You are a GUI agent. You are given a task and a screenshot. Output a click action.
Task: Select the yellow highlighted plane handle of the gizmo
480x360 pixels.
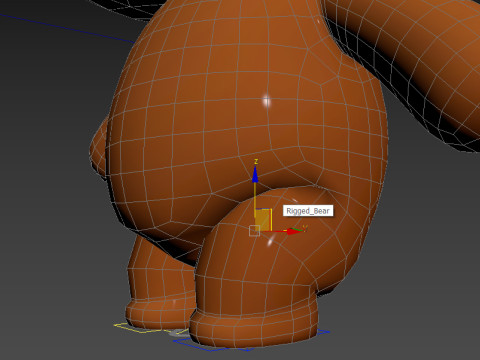[263, 220]
